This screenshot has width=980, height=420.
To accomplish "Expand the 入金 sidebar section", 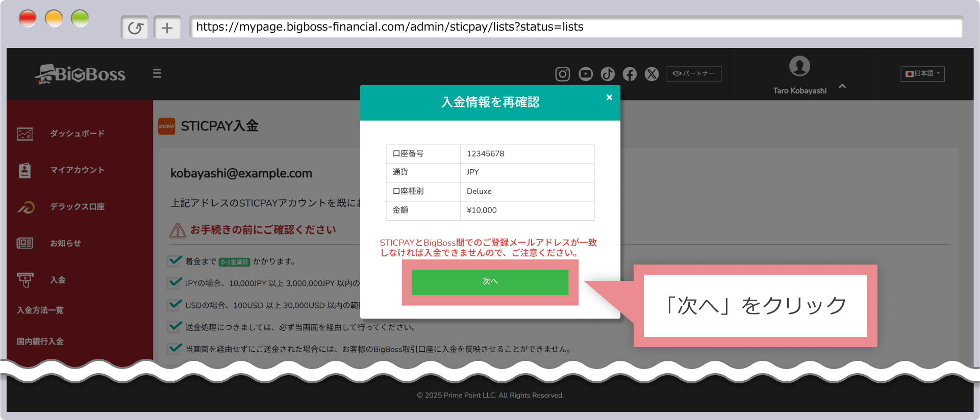I will [57, 280].
